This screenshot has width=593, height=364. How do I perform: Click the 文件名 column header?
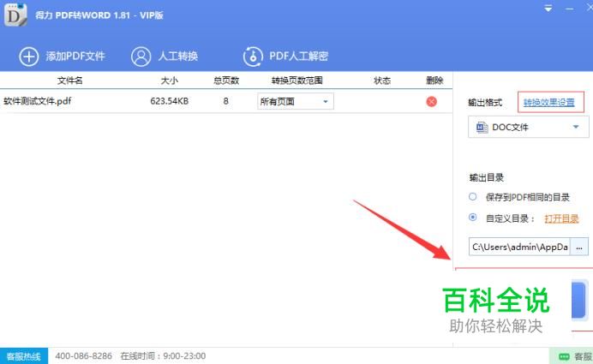point(70,81)
